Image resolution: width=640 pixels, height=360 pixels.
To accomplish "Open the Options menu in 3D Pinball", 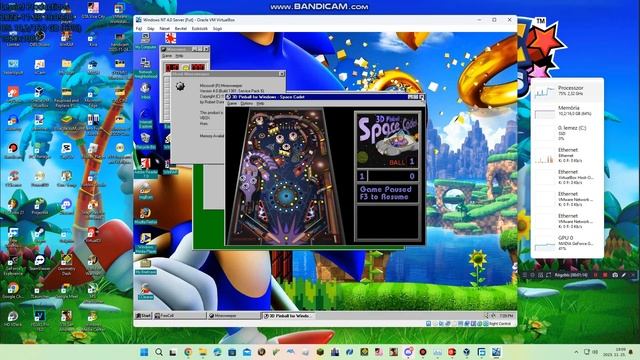I will pos(246,103).
